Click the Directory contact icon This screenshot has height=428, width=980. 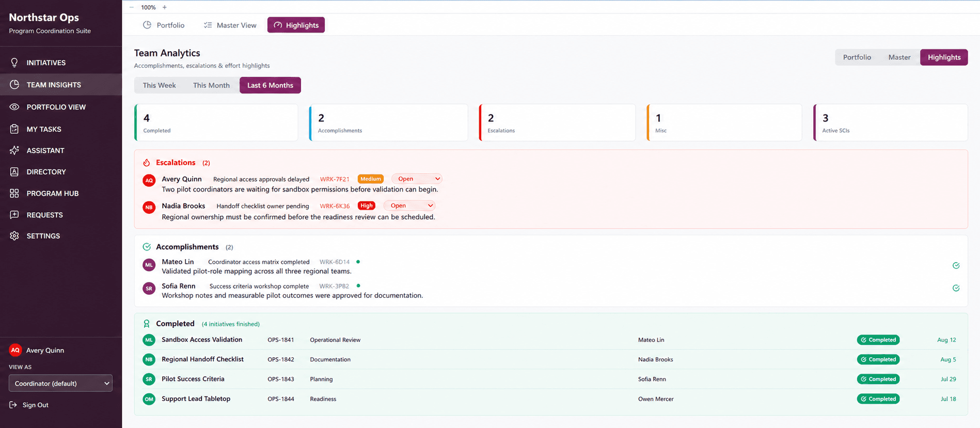(14, 172)
